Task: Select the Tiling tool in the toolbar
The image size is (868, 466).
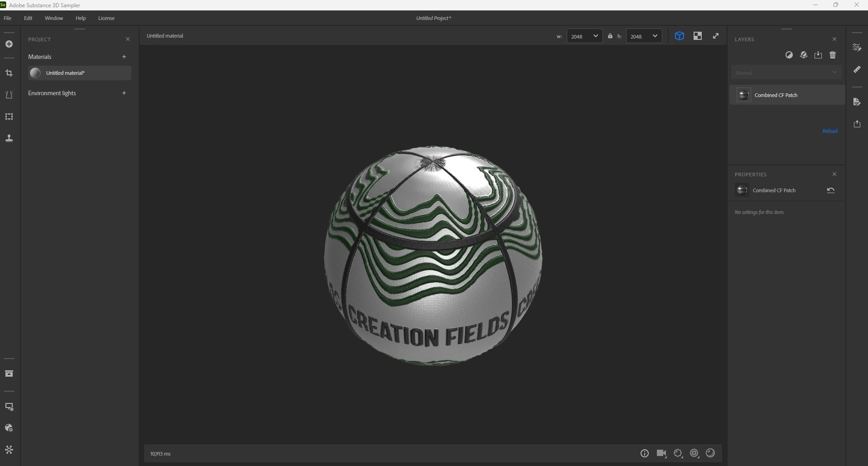Action: [9, 116]
